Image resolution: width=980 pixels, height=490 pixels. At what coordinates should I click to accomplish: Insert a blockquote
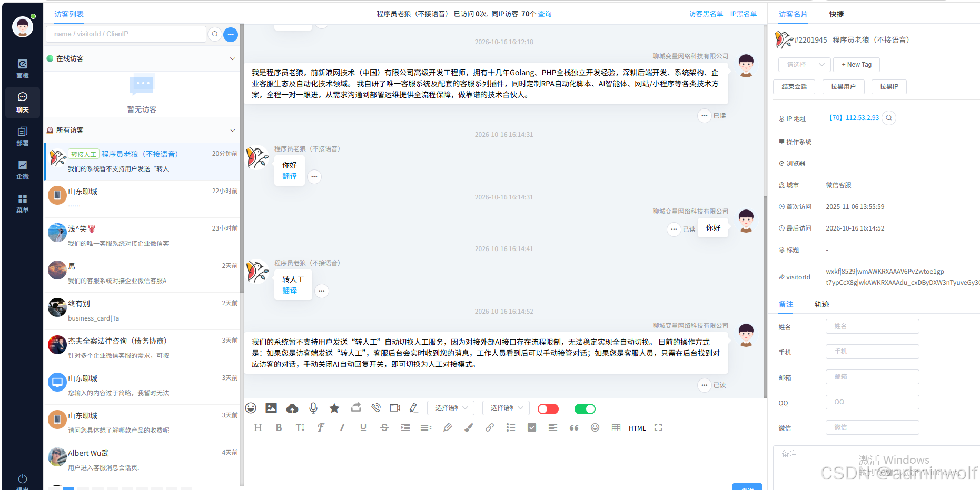tap(574, 428)
